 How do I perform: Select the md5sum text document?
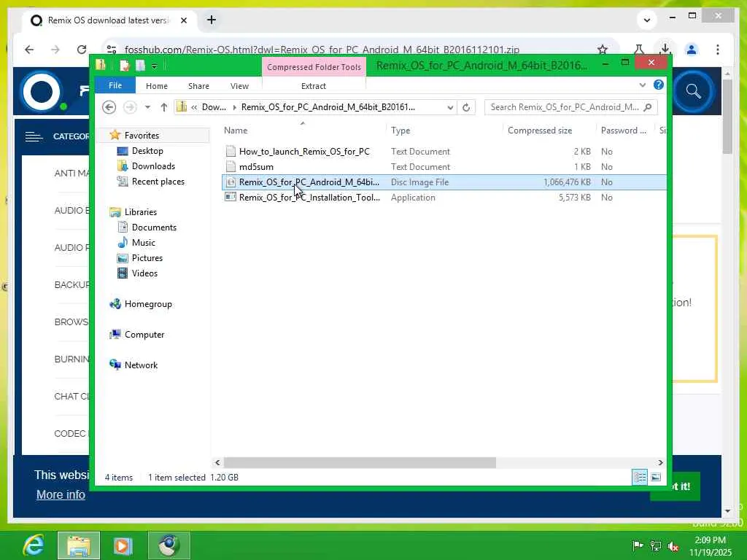point(256,167)
